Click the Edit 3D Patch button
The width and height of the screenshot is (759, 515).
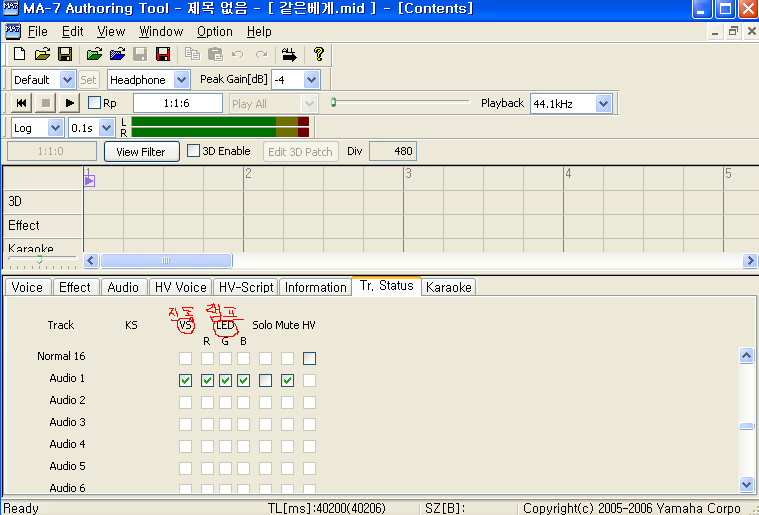[300, 151]
